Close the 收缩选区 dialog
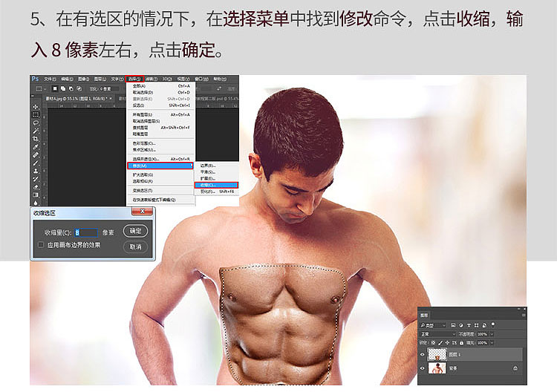 pos(142,212)
